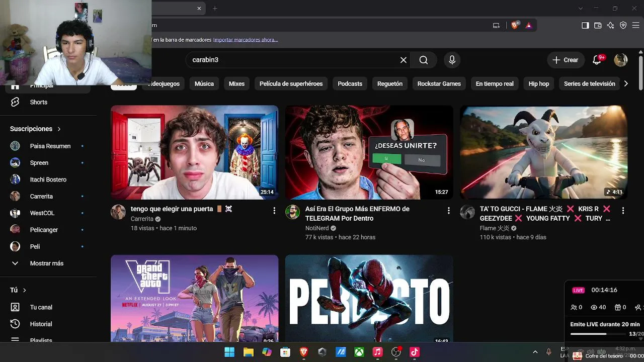
Task: Open the Leo AI sparkle icon
Action: [x=610, y=25]
